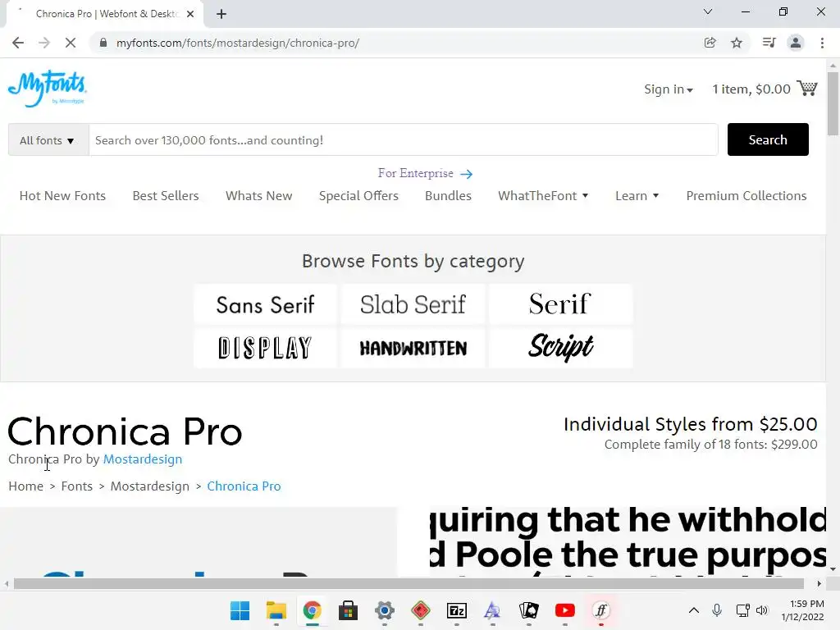Click the horizontal page scrollbar

pyautogui.click(x=409, y=583)
